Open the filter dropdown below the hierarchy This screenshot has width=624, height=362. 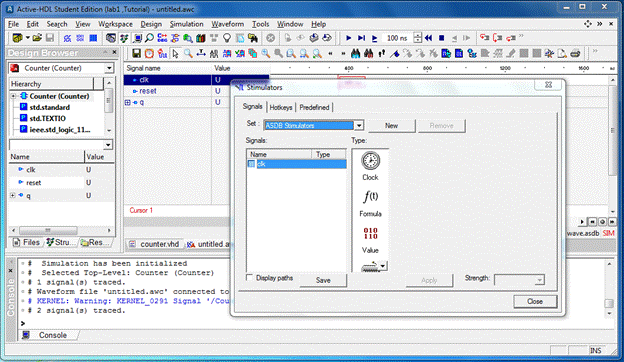pyautogui.click(x=108, y=144)
